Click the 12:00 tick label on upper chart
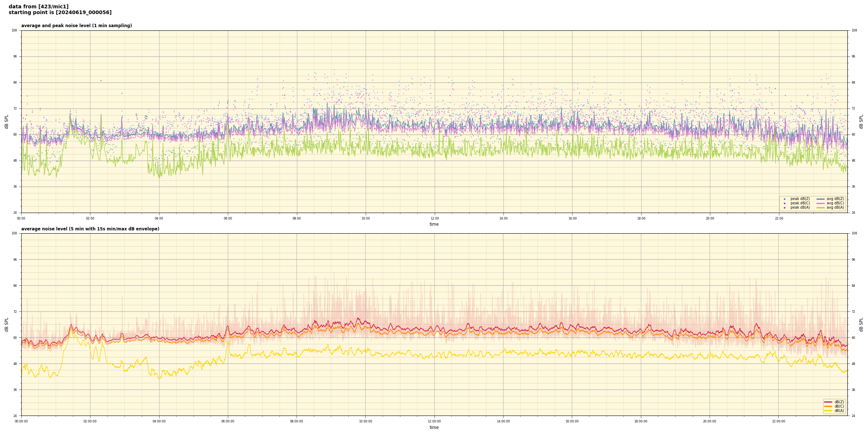This screenshot has width=868, height=434. [x=434, y=218]
